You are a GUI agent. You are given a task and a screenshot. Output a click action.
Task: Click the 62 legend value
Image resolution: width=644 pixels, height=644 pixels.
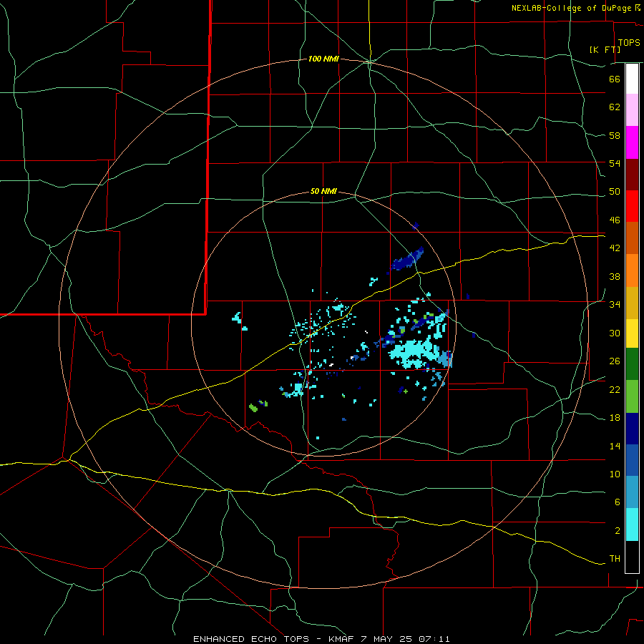[x=615, y=107]
